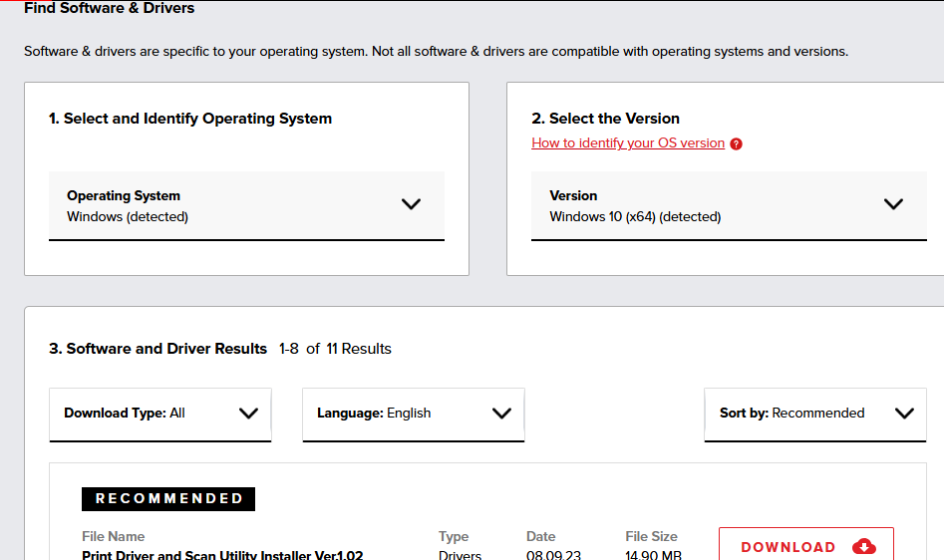944x560 pixels.
Task: Click the cloud download icon
Action: [864, 546]
